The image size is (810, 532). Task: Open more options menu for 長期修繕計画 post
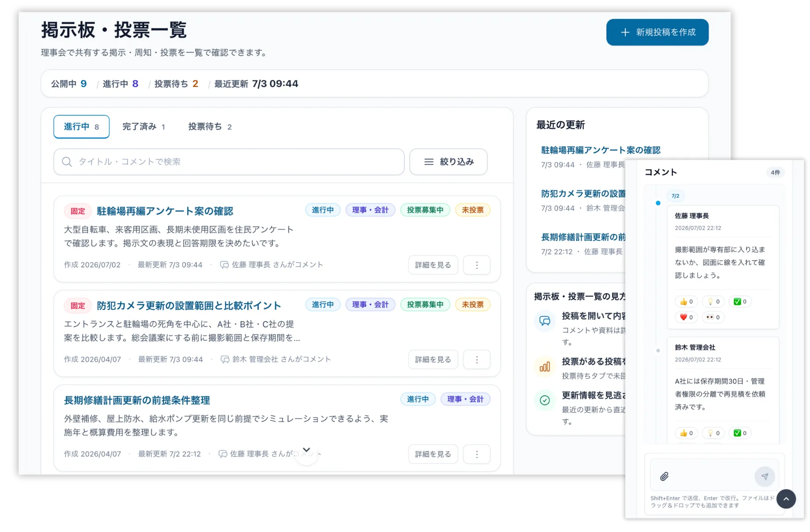pos(477,454)
